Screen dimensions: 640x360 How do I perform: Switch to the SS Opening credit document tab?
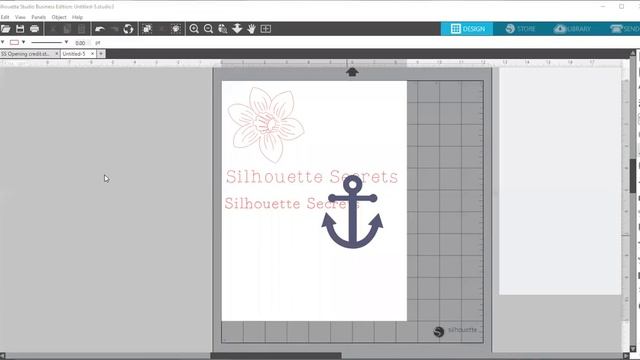pyautogui.click(x=26, y=54)
